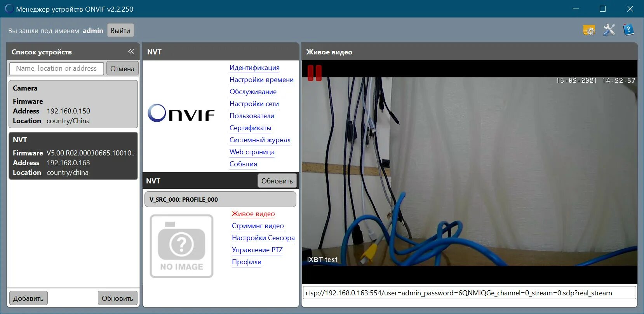This screenshot has width=644, height=314.
Task: Open the Настройки Сенсора link
Action: point(263,238)
